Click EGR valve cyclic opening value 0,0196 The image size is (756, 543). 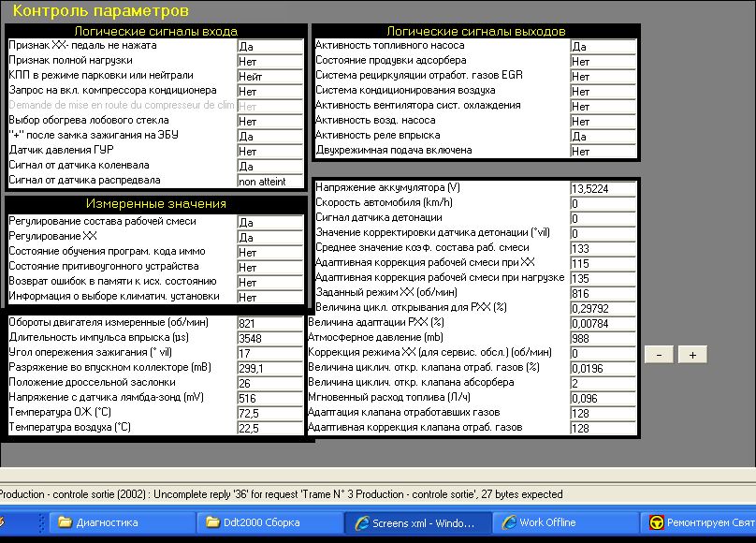coord(603,369)
